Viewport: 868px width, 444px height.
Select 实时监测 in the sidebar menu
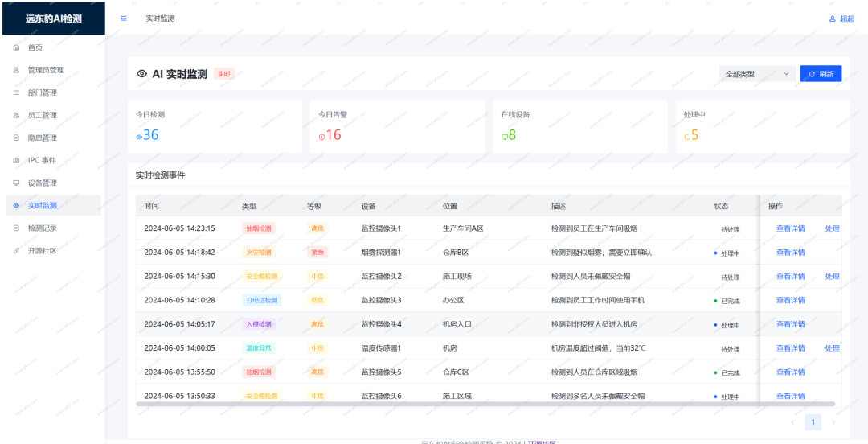(53, 205)
